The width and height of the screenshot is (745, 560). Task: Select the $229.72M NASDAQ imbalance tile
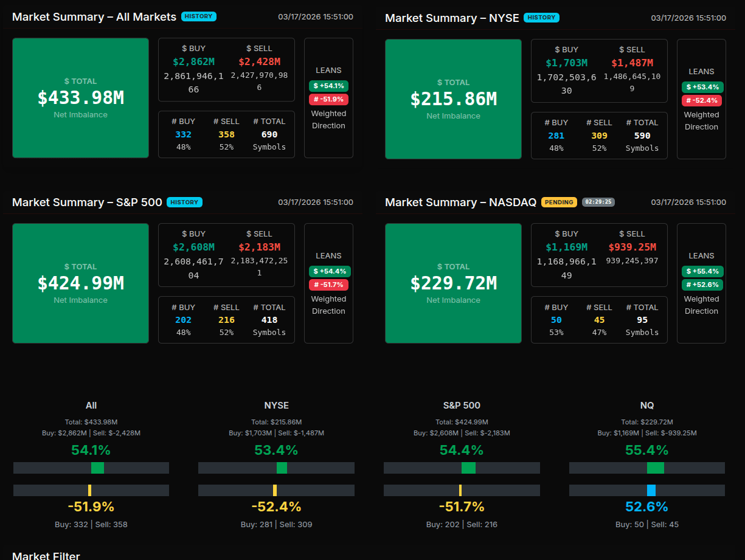point(453,283)
